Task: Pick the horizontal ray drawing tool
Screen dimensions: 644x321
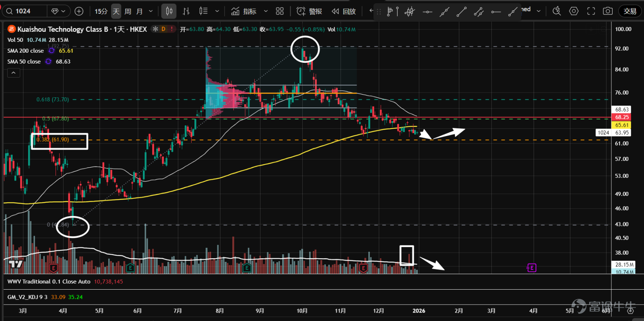Action: (x=496, y=12)
